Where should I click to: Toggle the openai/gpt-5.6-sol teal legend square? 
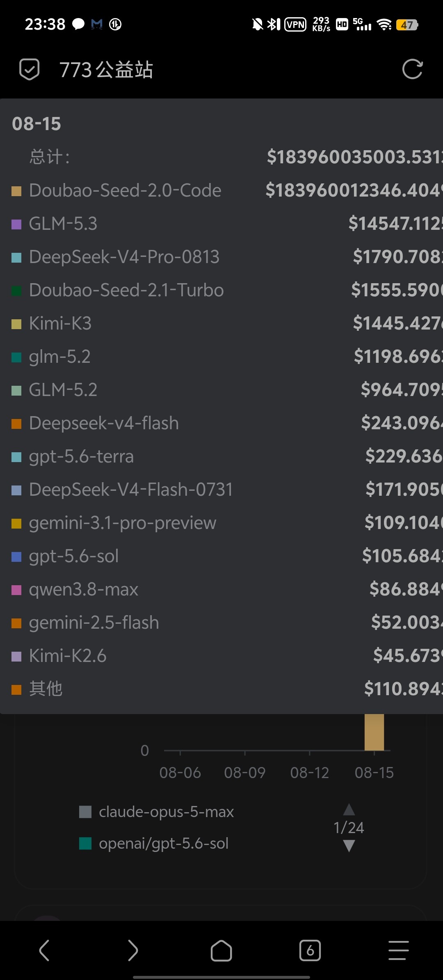85,844
